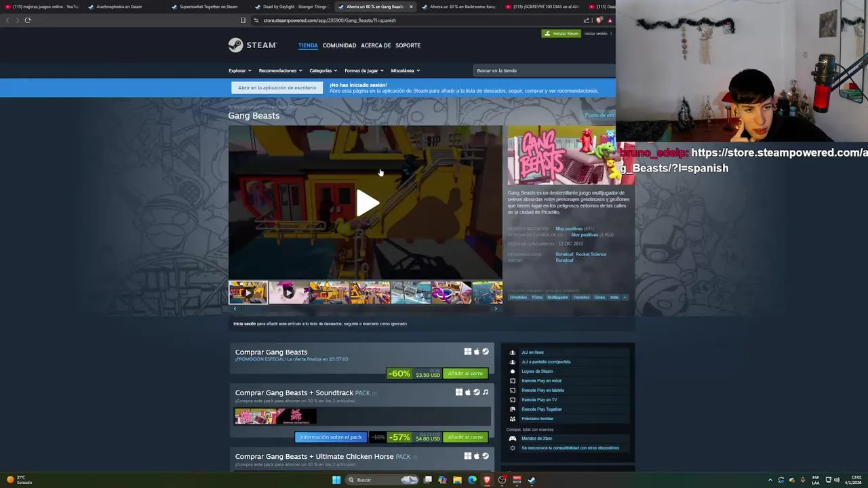Viewport: 868px width, 488px height.
Task: Click the soundtrack pack artwork thumbnail
Action: [x=275, y=416]
